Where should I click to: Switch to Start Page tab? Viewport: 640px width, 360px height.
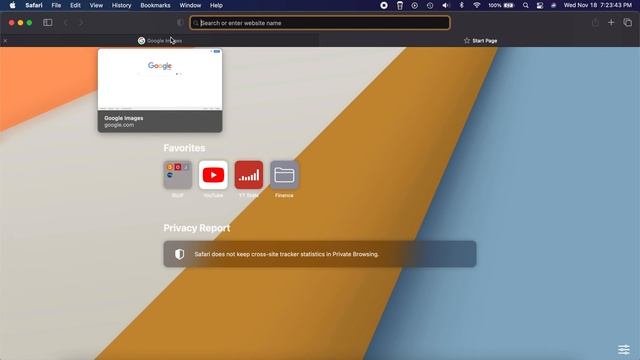(x=480, y=40)
